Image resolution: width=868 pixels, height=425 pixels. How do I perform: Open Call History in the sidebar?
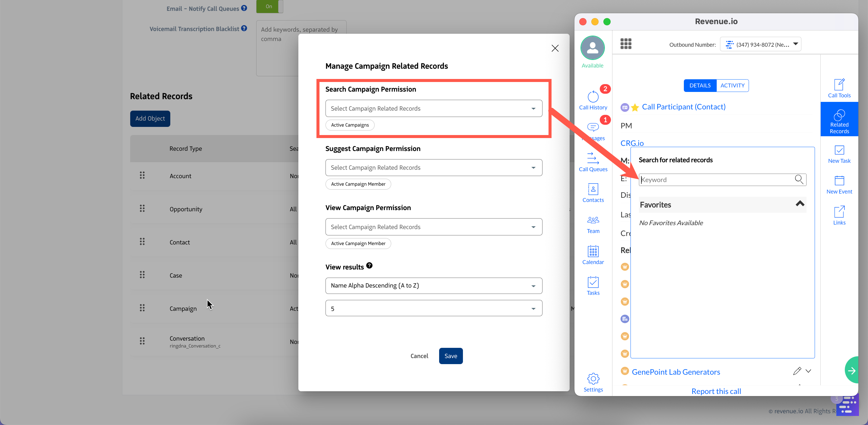tap(593, 100)
